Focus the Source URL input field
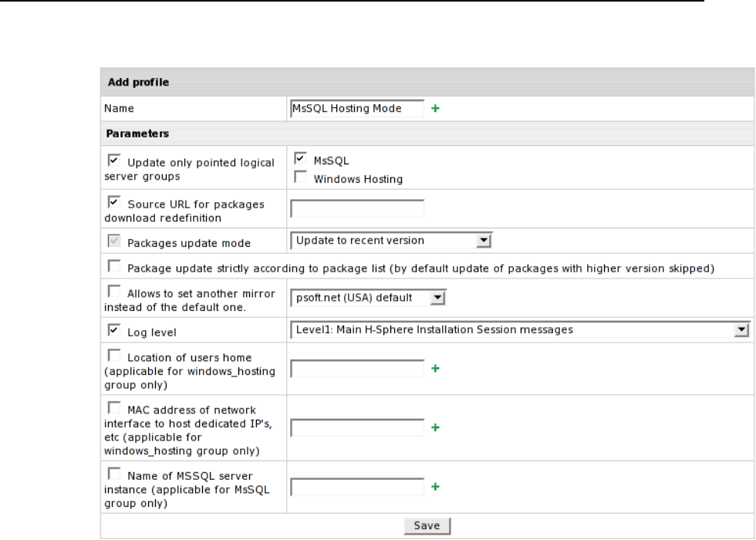The width and height of the screenshot is (756, 540). point(357,209)
